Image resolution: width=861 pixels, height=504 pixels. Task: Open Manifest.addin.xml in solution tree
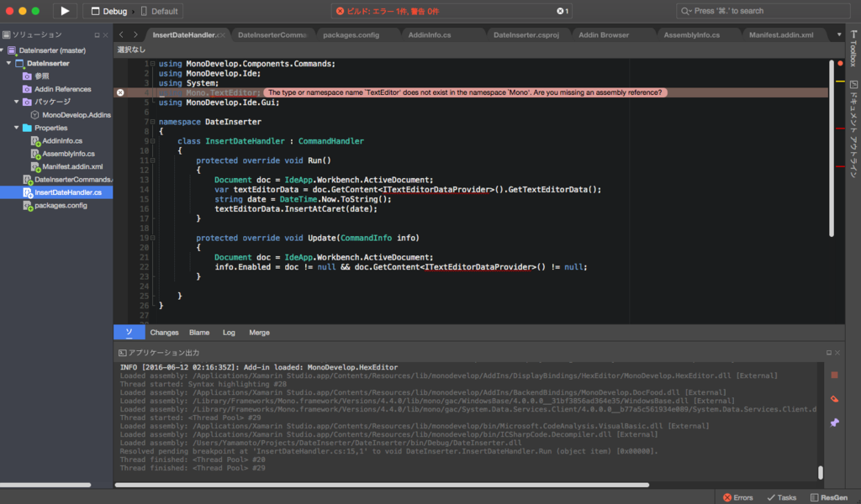point(72,166)
